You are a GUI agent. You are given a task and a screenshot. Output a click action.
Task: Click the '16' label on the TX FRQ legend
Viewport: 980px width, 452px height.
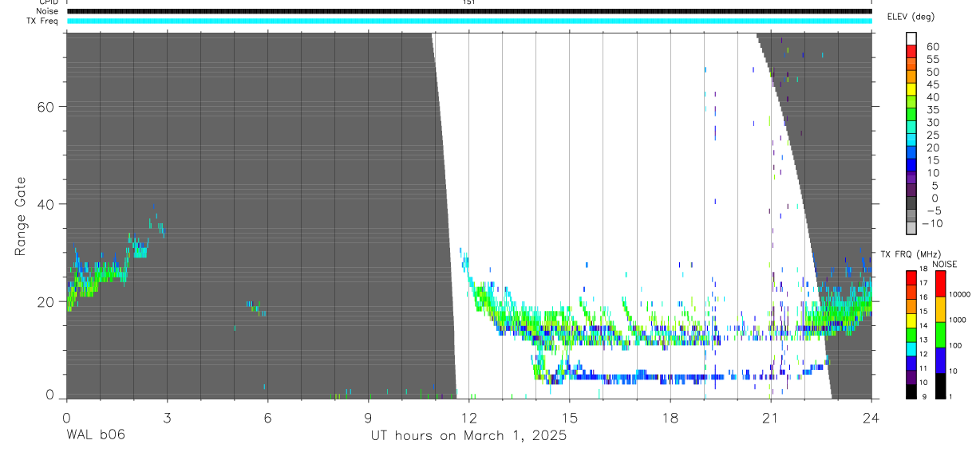click(x=923, y=296)
